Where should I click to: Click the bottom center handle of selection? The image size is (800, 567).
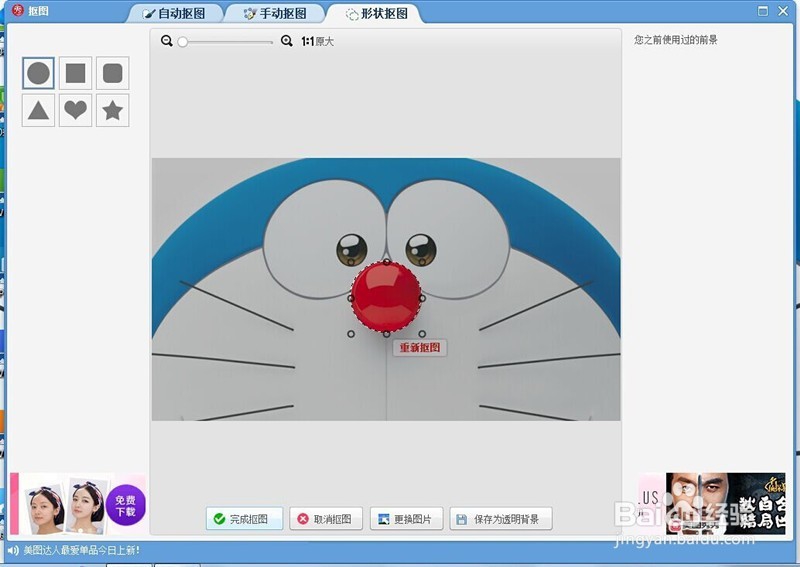click(387, 334)
